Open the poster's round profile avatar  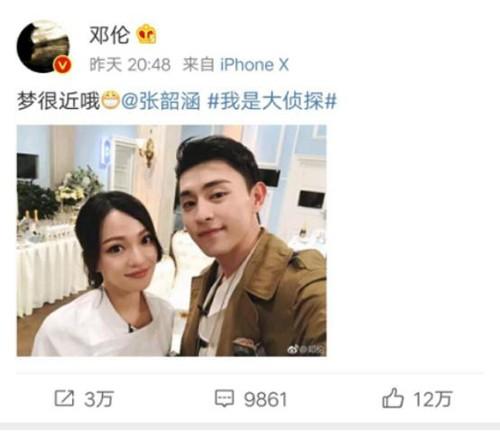pos(44,47)
